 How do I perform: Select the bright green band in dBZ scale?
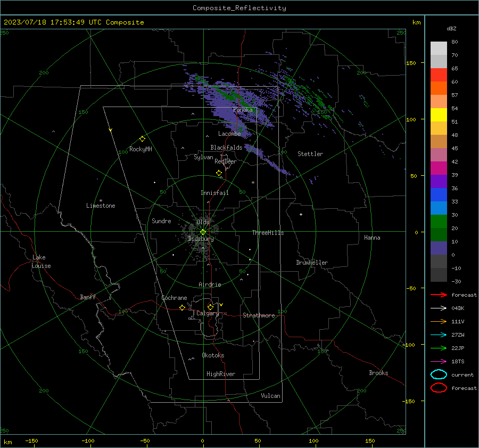439,221
